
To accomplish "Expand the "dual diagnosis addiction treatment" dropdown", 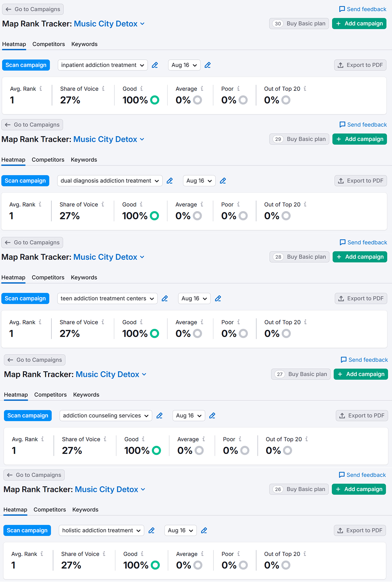I will coord(110,181).
